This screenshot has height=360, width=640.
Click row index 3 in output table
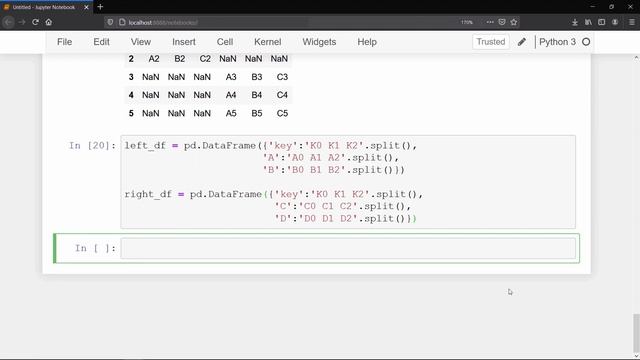pyautogui.click(x=131, y=77)
